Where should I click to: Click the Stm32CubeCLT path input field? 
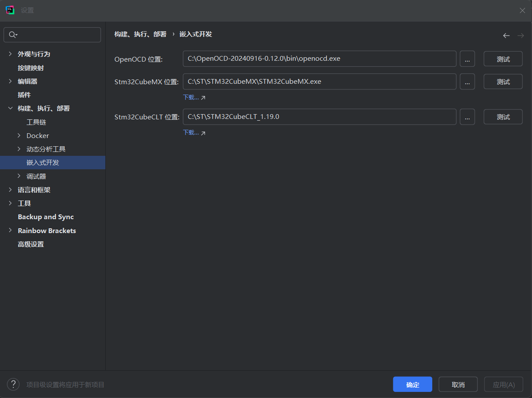click(x=319, y=117)
